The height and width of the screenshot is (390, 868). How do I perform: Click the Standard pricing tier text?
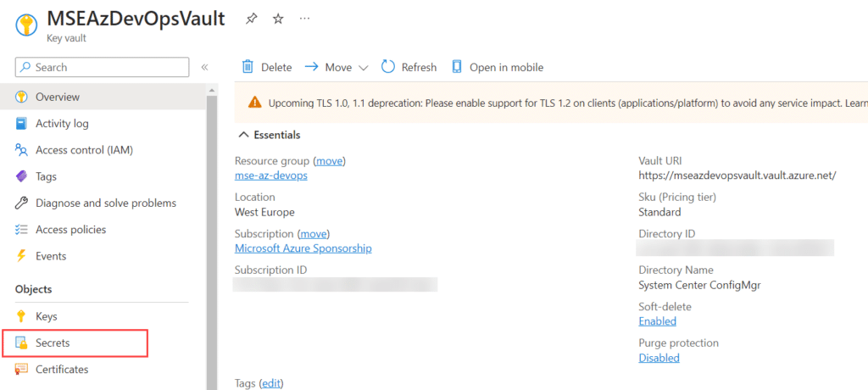[659, 212]
